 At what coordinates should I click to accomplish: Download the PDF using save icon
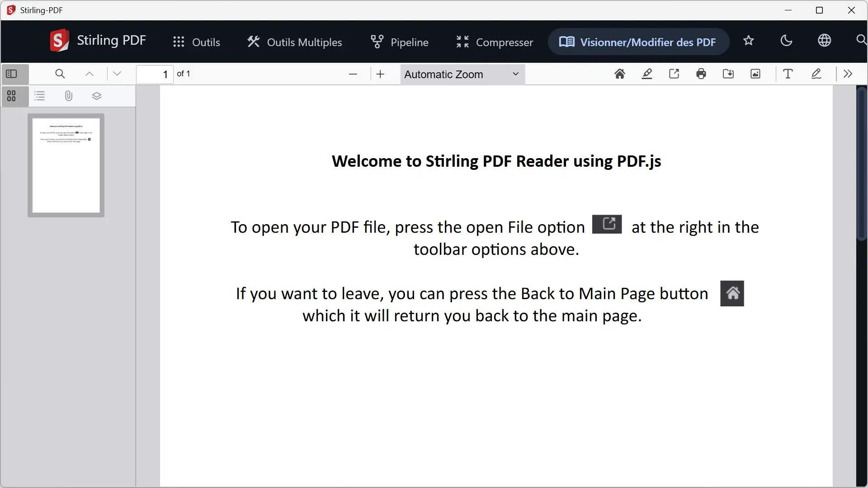[728, 74]
